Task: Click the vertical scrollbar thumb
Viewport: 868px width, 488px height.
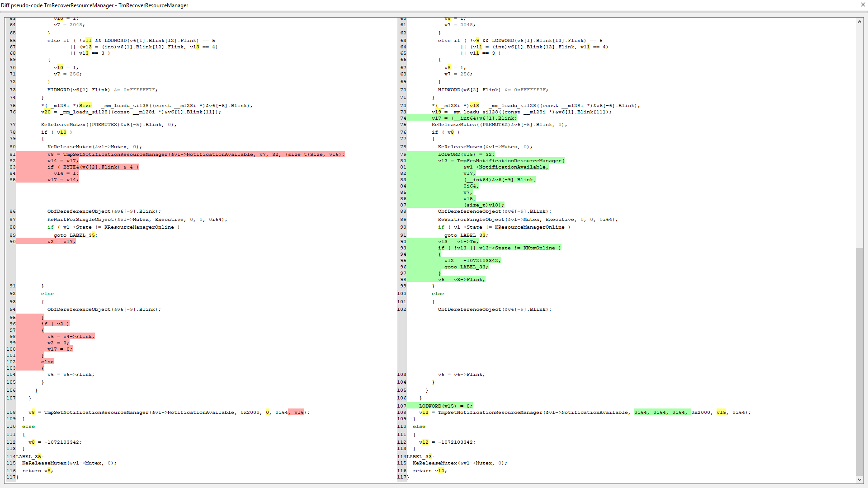Action: (859, 361)
